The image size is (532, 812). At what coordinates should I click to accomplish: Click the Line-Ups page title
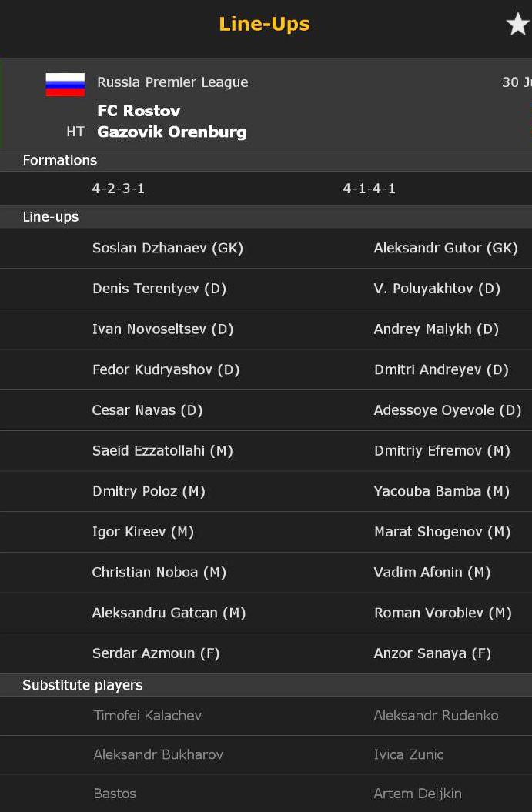click(264, 24)
